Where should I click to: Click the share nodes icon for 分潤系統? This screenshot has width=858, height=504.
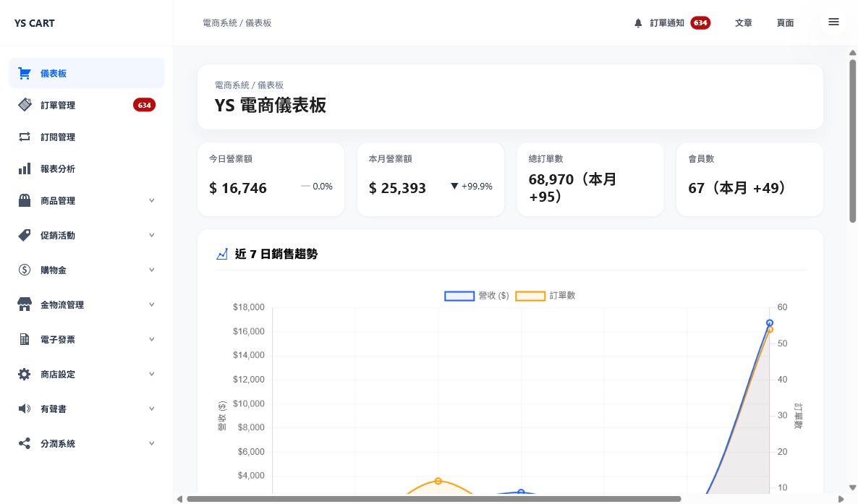[x=25, y=443]
